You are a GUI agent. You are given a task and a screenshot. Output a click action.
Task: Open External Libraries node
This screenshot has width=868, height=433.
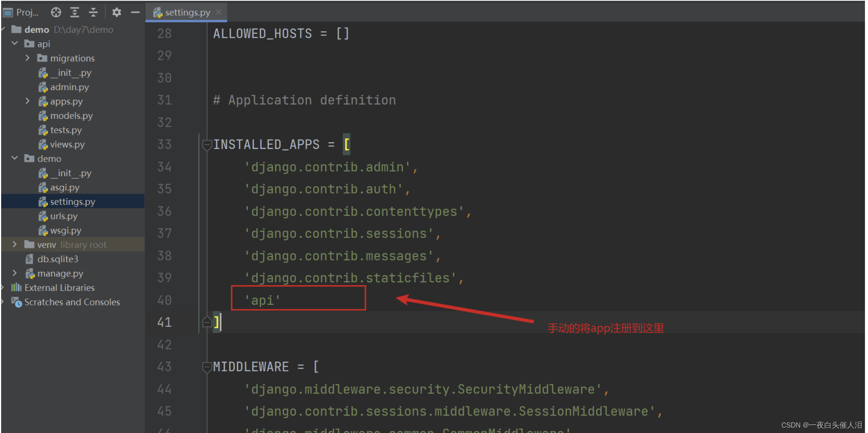[59, 288]
